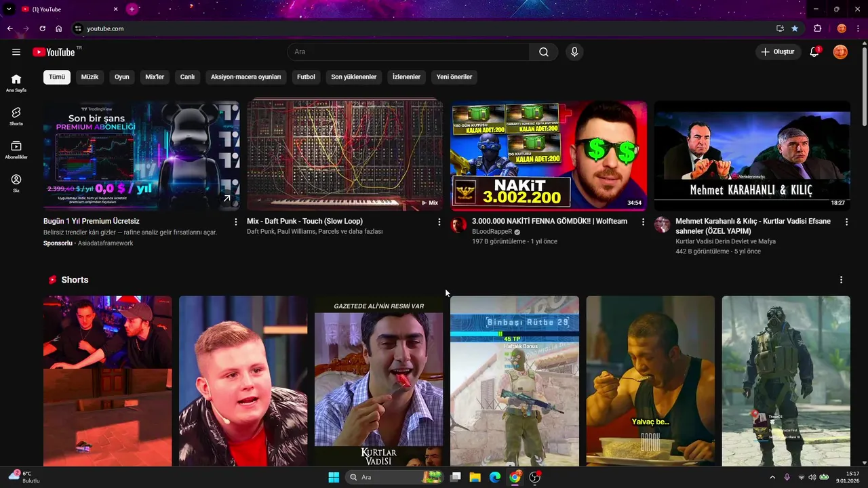Click the YouTube search input field
The height and width of the screenshot is (488, 868).
tap(408, 52)
